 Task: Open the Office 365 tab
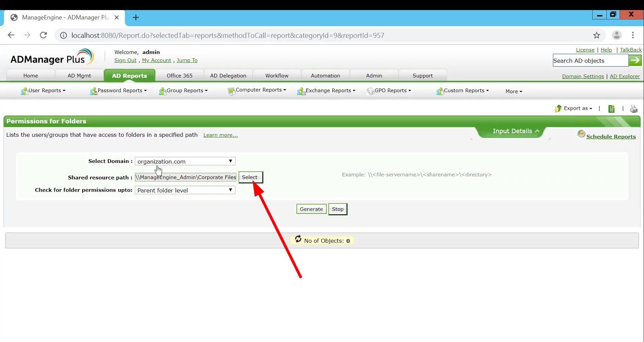179,75
